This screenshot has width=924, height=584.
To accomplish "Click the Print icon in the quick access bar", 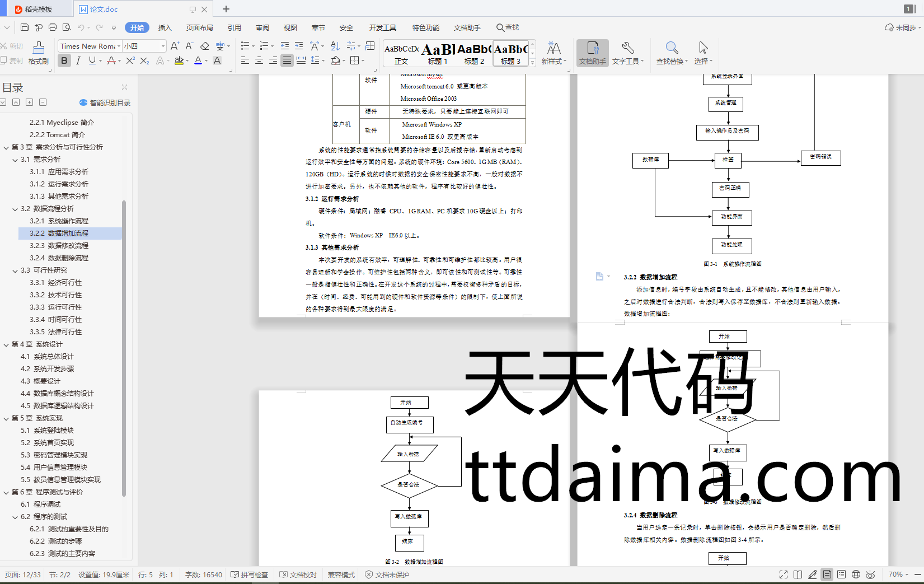I will pyautogui.click(x=53, y=27).
